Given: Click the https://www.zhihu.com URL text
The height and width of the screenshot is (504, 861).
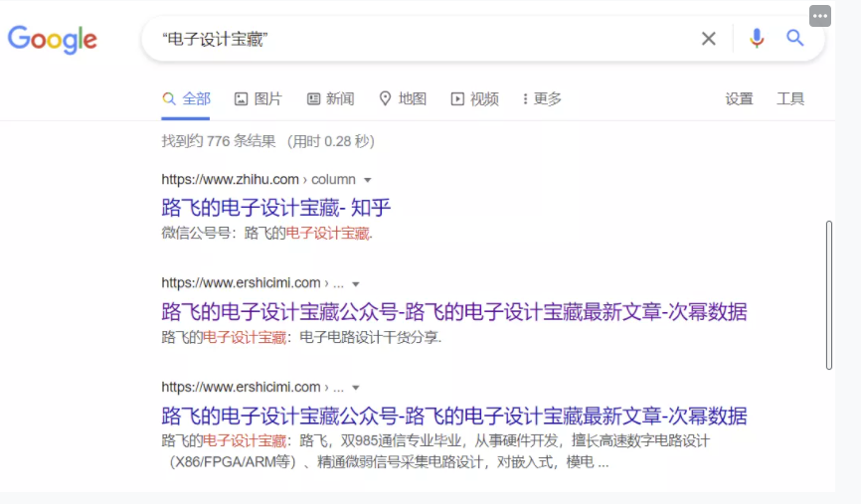Looking at the screenshot, I should click(230, 180).
